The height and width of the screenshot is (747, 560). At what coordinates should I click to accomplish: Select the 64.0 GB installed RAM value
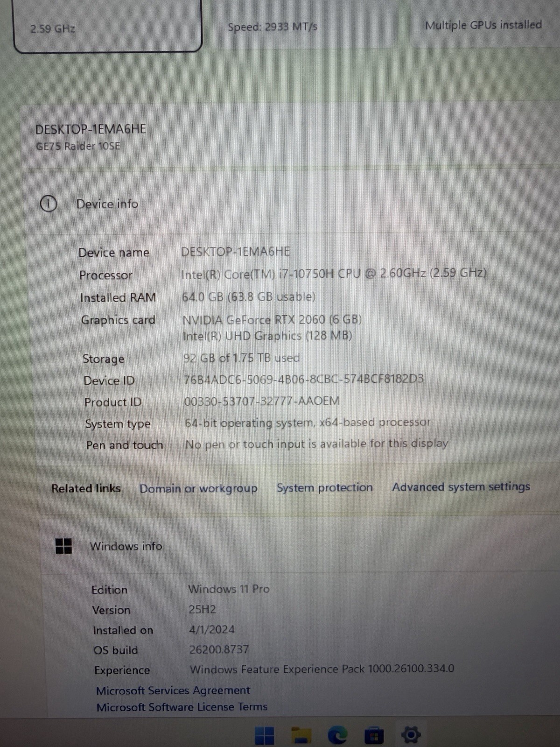point(249,296)
